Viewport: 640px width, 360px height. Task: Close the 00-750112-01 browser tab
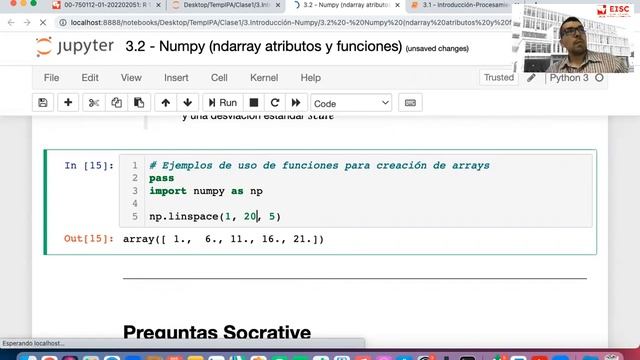tap(158, 5)
